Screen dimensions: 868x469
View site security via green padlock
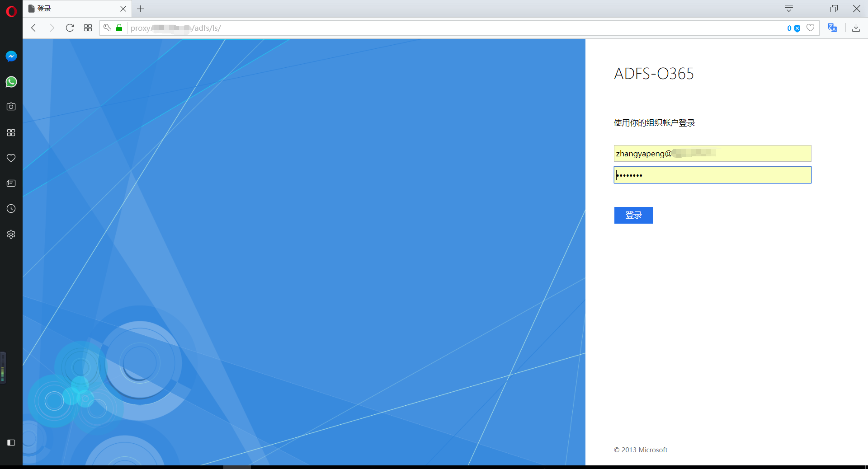coord(119,28)
